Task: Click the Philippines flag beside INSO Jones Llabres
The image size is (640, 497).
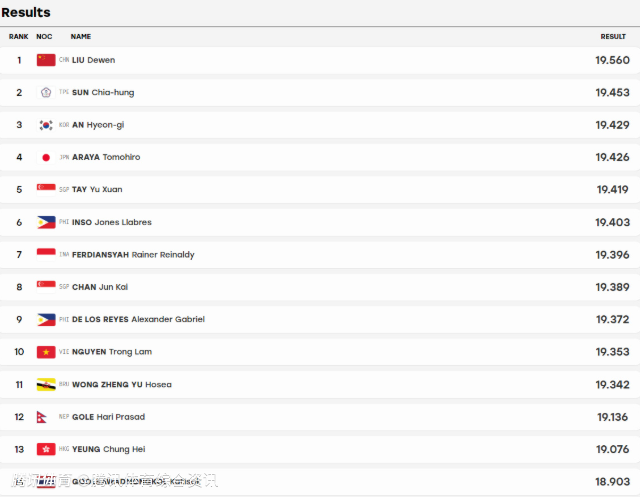Action: pyautogui.click(x=46, y=222)
